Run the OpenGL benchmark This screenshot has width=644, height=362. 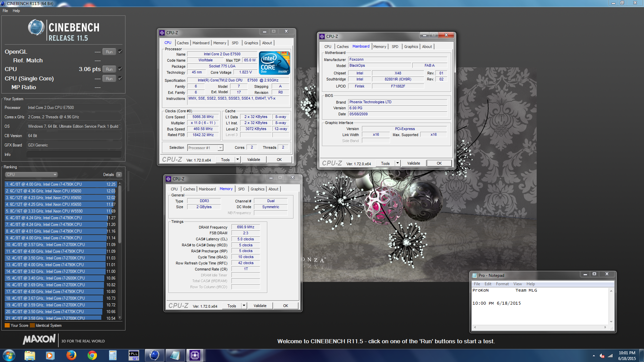point(109,52)
